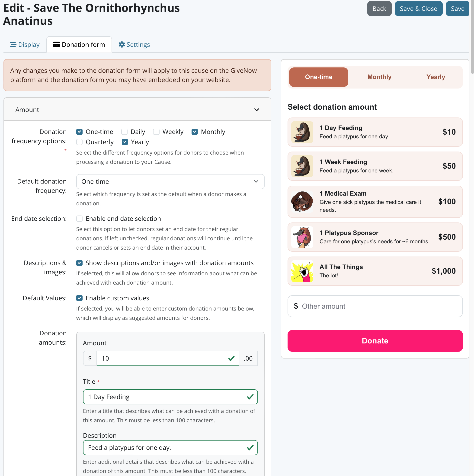
Task: Click the All The Things meme icon
Action: [x=302, y=271]
